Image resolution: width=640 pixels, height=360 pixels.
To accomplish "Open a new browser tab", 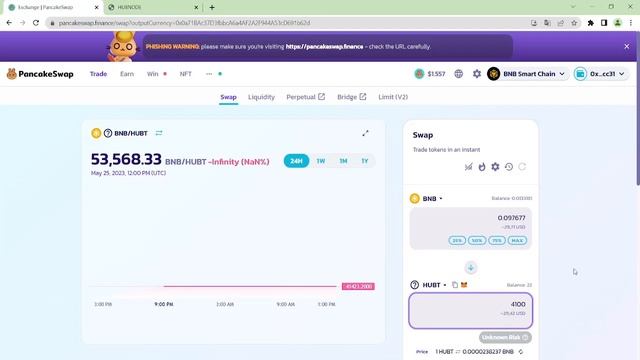I will [212, 7].
